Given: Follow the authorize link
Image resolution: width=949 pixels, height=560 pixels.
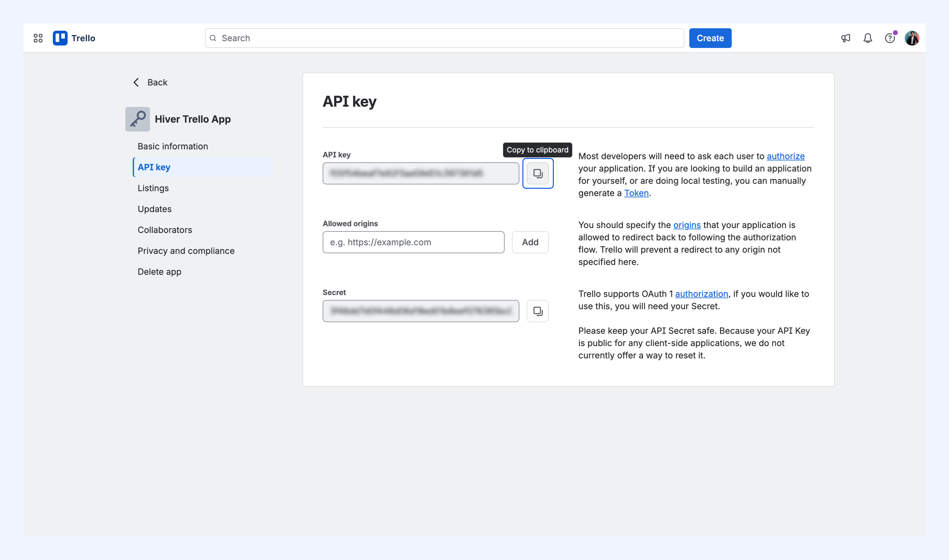Looking at the screenshot, I should pos(786,156).
